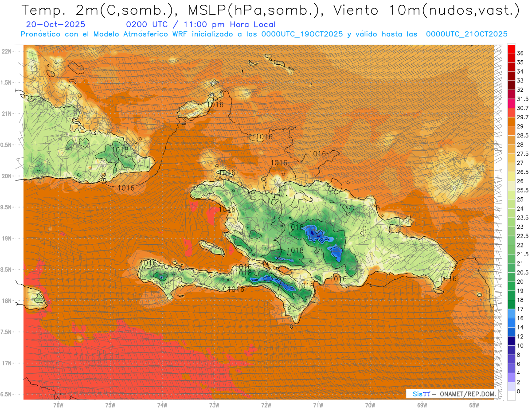Select the legend value '27.5'
The height and width of the screenshot is (411, 532).
pyautogui.click(x=522, y=154)
